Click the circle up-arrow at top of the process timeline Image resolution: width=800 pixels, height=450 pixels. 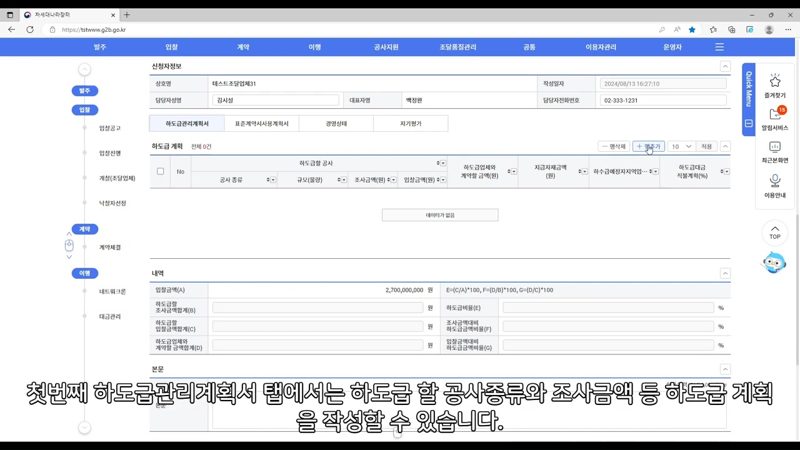(85, 69)
